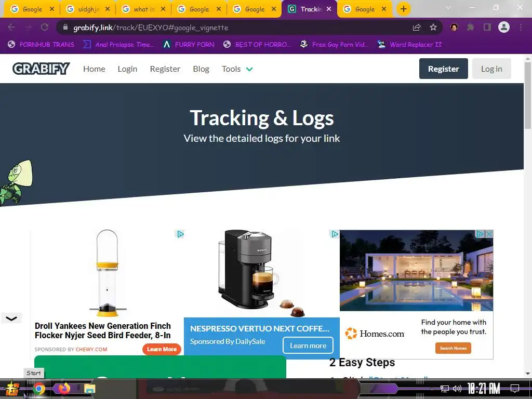Click the share page icon
The width and height of the screenshot is (532, 399).
[x=417, y=28]
